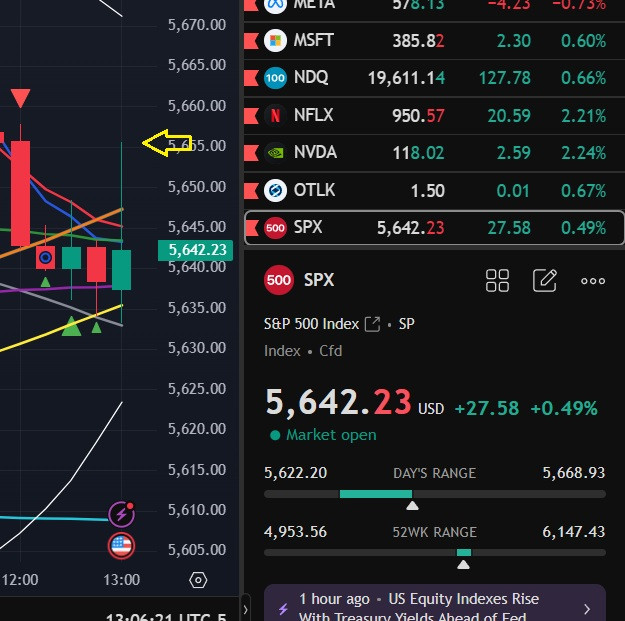Select the NVDA ticker name

click(x=315, y=152)
